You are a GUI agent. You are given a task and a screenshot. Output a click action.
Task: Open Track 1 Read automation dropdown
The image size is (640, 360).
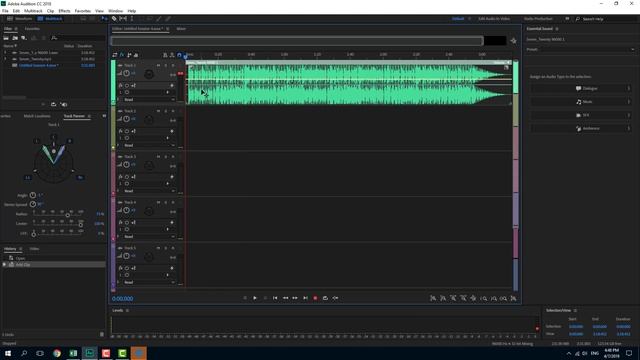tap(149, 100)
